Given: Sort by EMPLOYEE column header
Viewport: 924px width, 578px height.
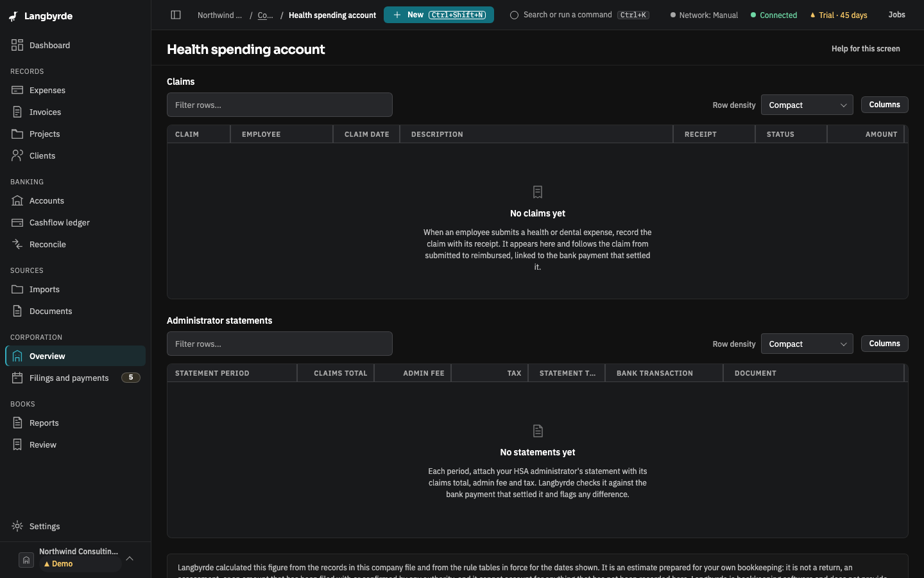Looking at the screenshot, I should tap(282, 134).
